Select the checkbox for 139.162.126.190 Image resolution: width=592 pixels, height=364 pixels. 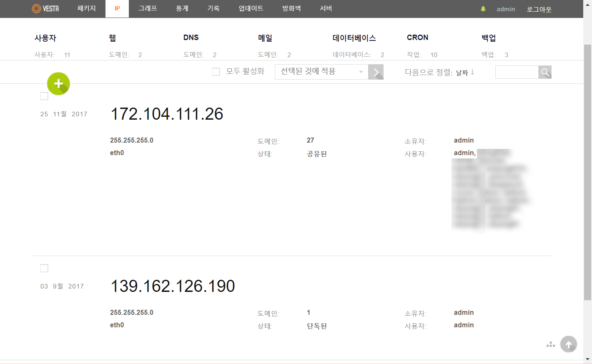44,269
